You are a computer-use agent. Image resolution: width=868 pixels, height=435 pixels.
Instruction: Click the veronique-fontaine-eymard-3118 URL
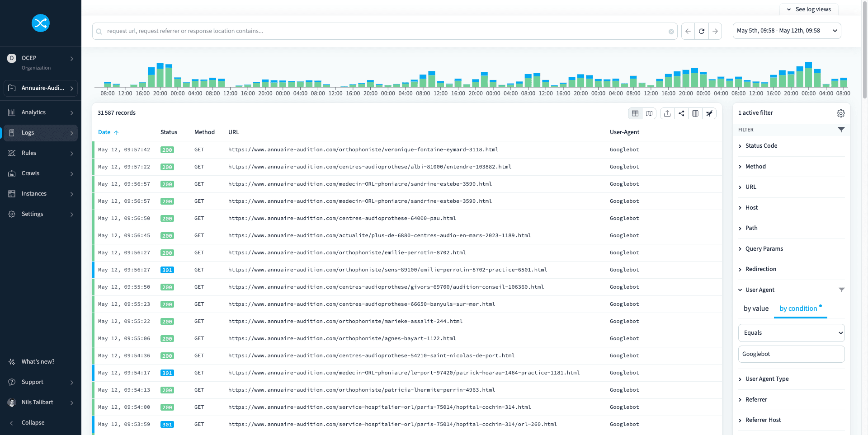tap(363, 150)
